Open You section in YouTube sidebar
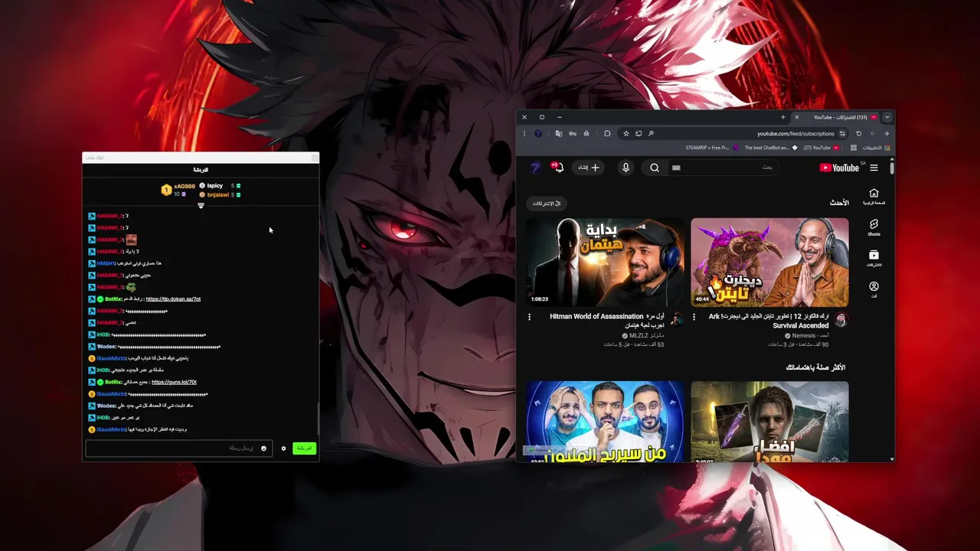 (x=874, y=289)
